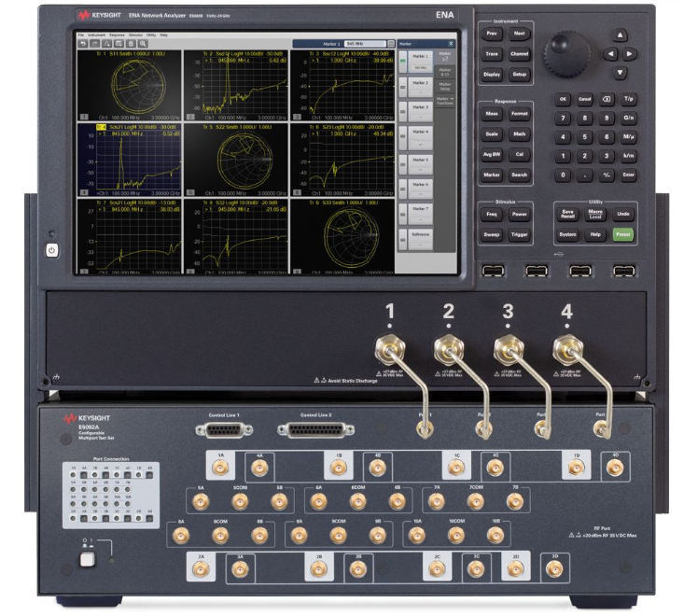The width and height of the screenshot is (684, 616).
Task: Open the Marker Functions submenu
Action: point(444,100)
